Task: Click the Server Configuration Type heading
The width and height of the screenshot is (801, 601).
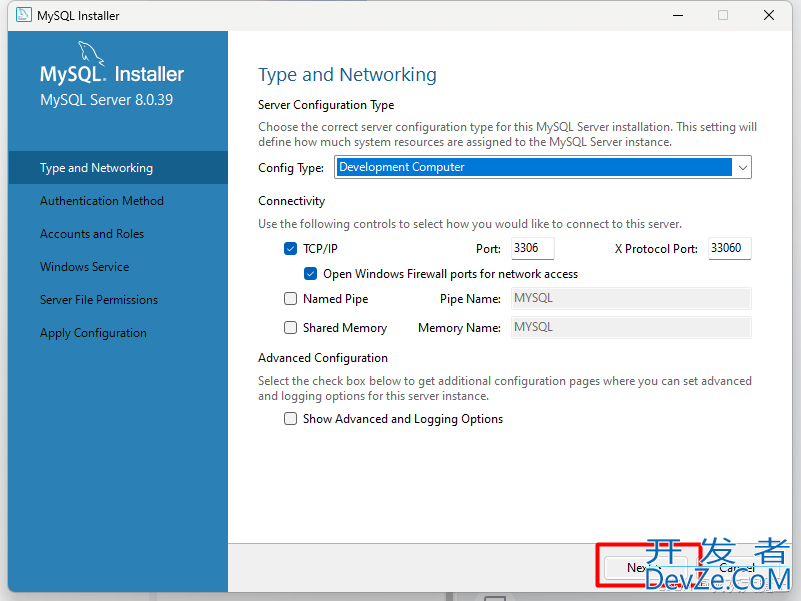Action: 326,105
